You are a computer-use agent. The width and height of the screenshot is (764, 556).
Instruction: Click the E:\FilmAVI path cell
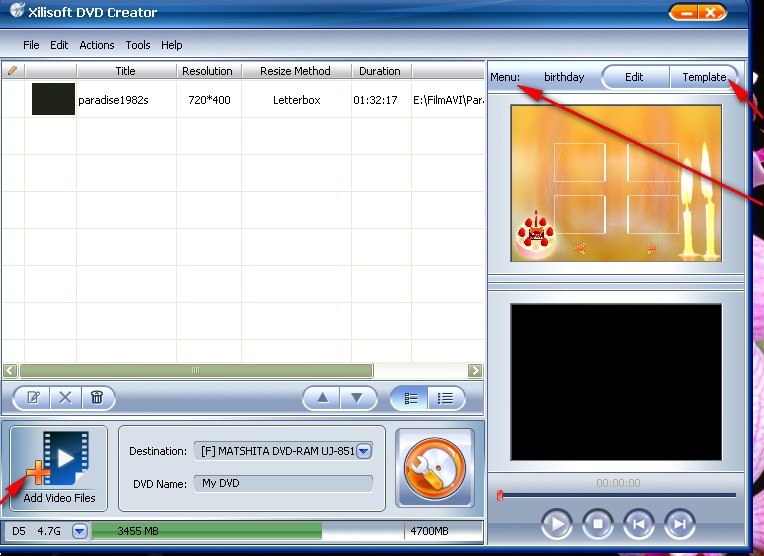click(x=448, y=100)
